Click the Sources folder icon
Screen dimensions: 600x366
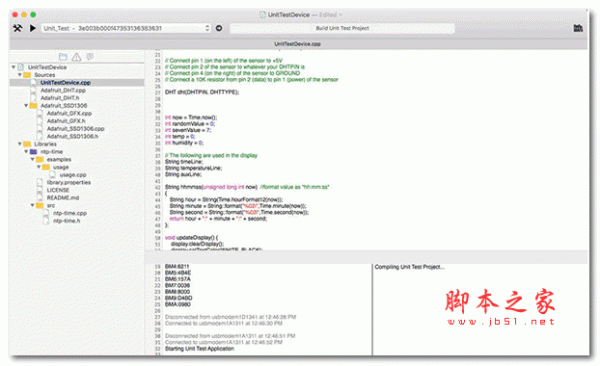27,75
